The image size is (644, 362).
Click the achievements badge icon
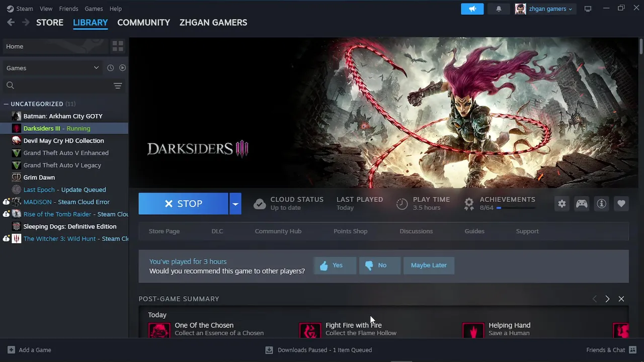[469, 204]
